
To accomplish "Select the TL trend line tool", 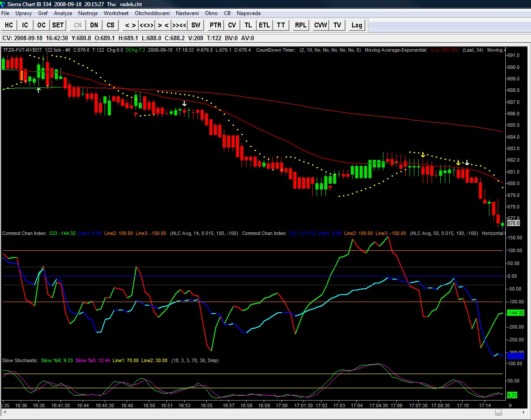I will [x=248, y=25].
